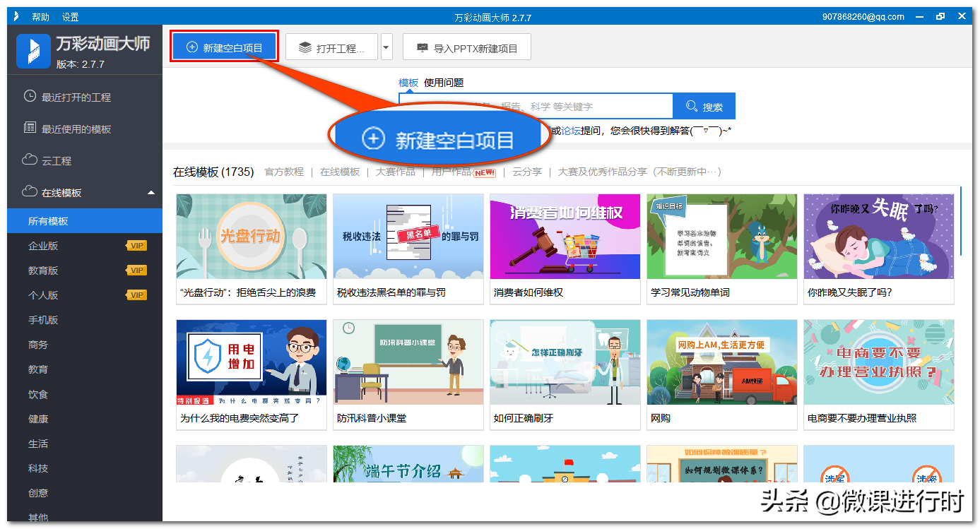Select 所有模板 in the sidebar
The height and width of the screenshot is (529, 980).
tap(85, 221)
